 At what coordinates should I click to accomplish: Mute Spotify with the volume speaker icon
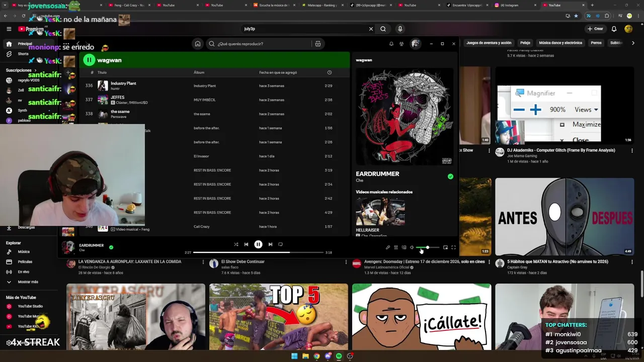[x=412, y=247]
